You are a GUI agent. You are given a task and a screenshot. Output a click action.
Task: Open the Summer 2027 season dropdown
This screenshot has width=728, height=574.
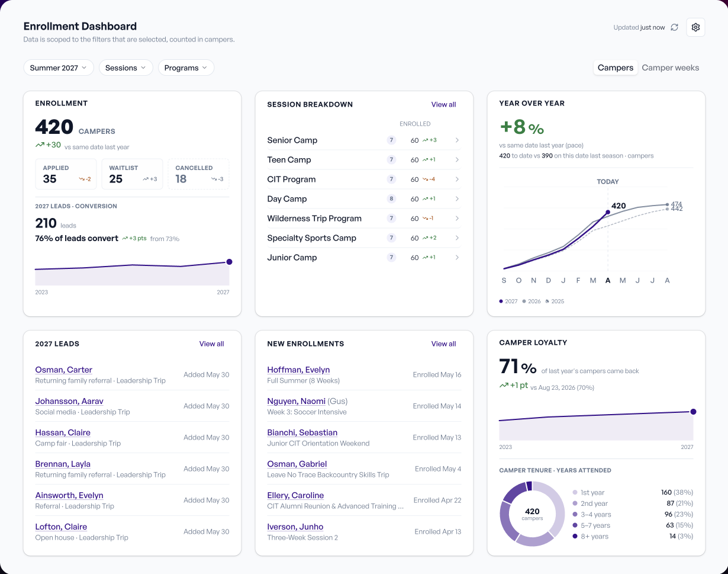coord(59,68)
